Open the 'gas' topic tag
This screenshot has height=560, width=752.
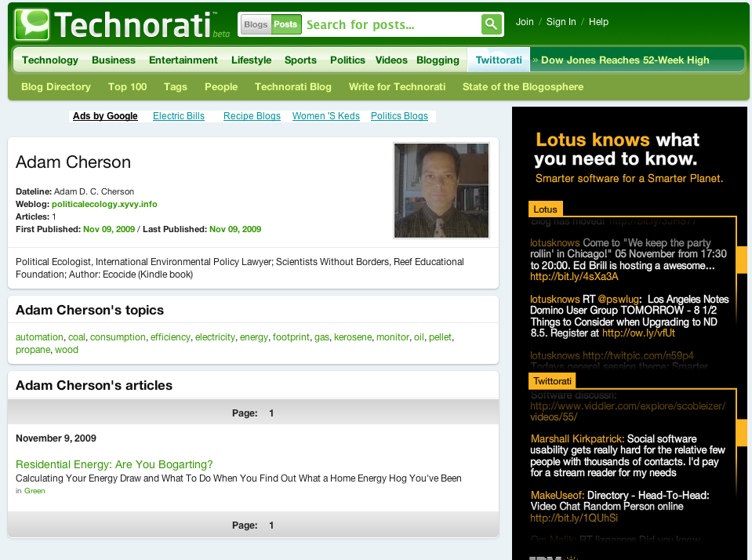[322, 337]
